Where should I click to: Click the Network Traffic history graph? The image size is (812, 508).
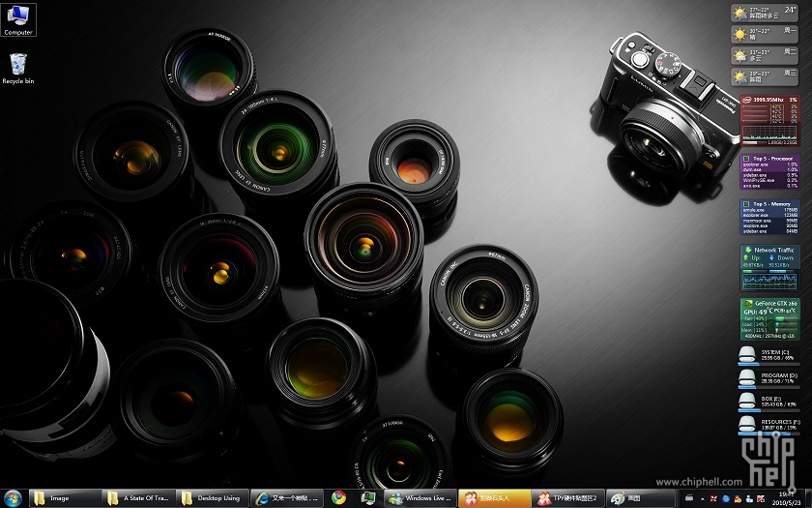click(770, 280)
